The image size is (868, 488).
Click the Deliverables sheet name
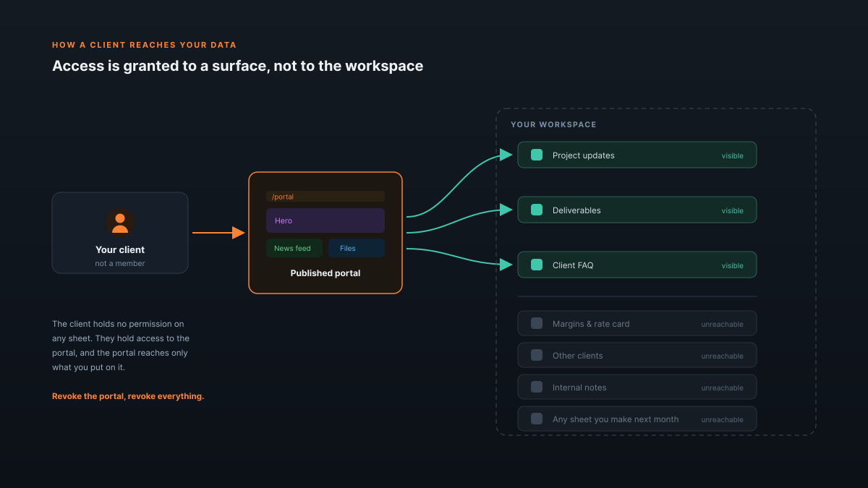(576, 210)
